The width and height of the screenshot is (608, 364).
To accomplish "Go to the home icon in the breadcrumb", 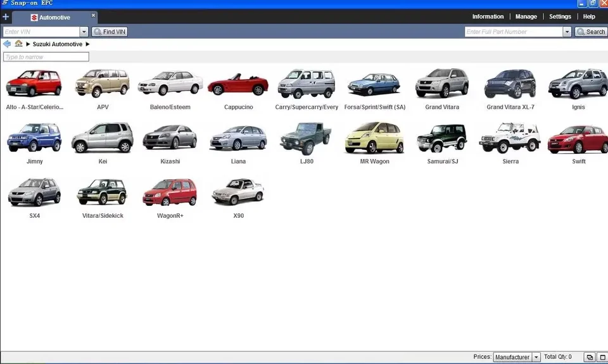I will point(18,44).
